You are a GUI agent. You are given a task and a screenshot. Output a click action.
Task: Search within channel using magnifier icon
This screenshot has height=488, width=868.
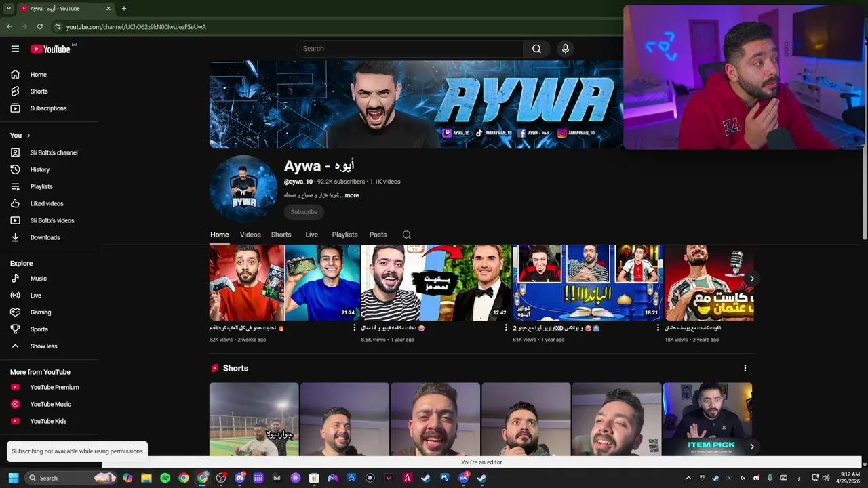[x=407, y=235]
